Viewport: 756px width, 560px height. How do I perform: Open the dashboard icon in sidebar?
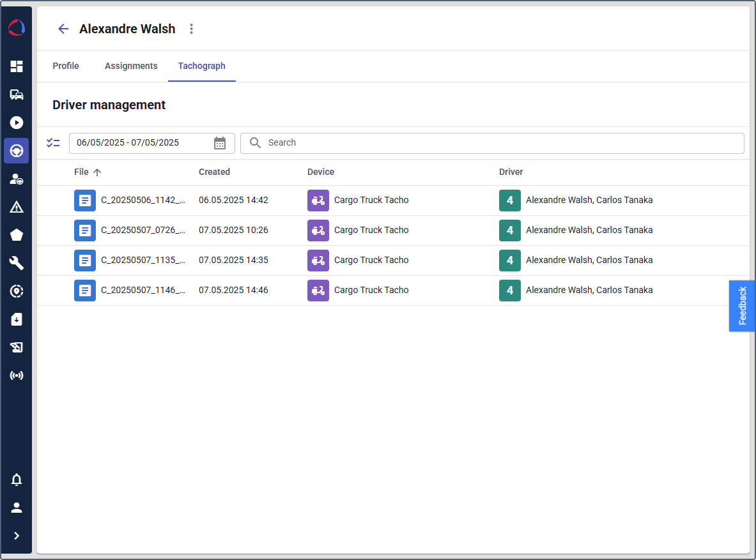tap(17, 66)
